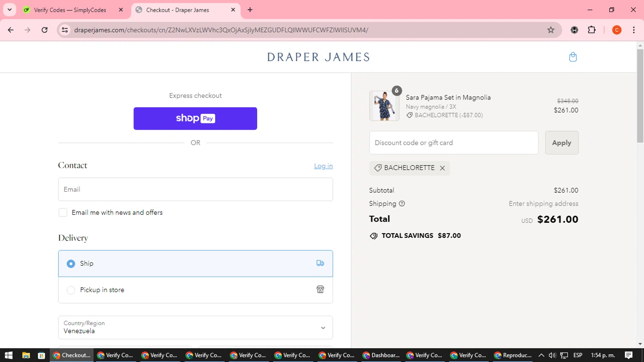
Task: Open the volume control in the tray
Action: (x=552, y=355)
